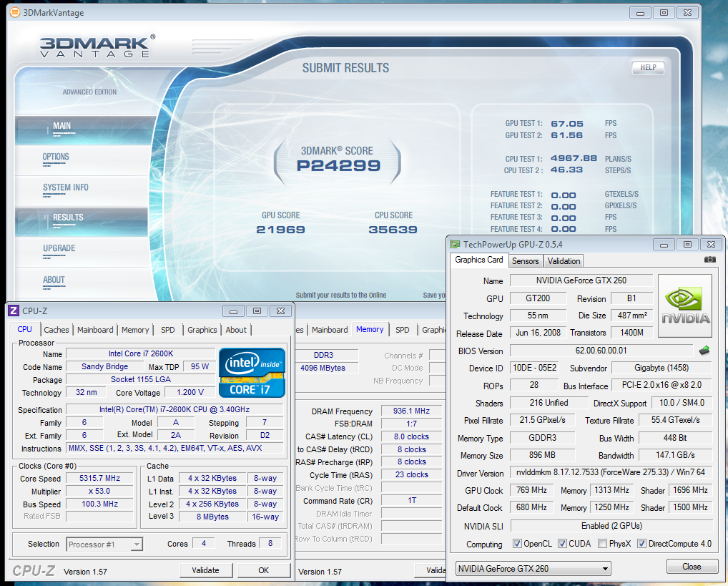Image resolution: width=728 pixels, height=586 pixels.
Task: Switch to the Sensors tab in GPU-Z
Action: click(525, 260)
